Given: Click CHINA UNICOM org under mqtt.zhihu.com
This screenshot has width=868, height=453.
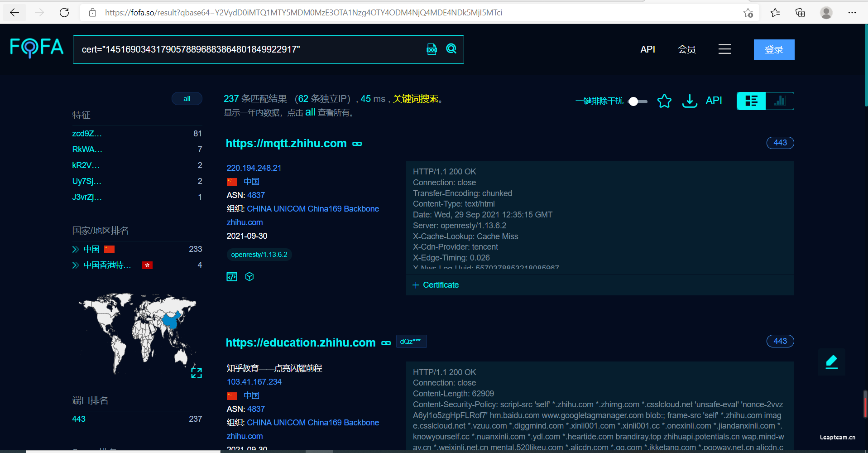Looking at the screenshot, I should (313, 209).
